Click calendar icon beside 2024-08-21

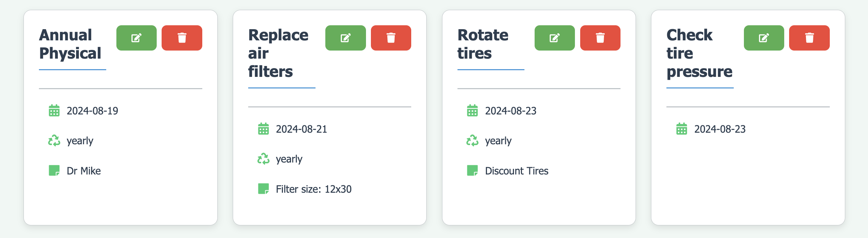pyautogui.click(x=263, y=129)
